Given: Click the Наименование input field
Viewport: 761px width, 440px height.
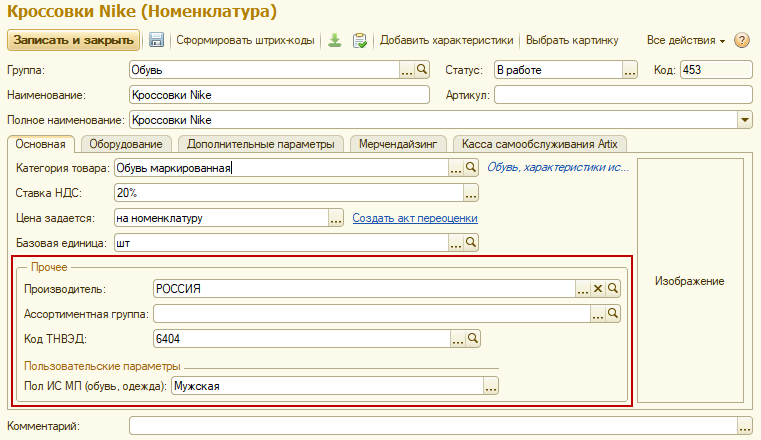Looking at the screenshot, I should tap(280, 95).
